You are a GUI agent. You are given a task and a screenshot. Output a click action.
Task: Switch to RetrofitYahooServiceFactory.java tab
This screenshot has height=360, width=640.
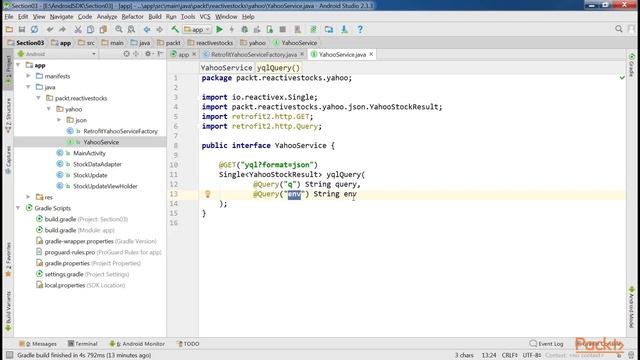point(253,54)
